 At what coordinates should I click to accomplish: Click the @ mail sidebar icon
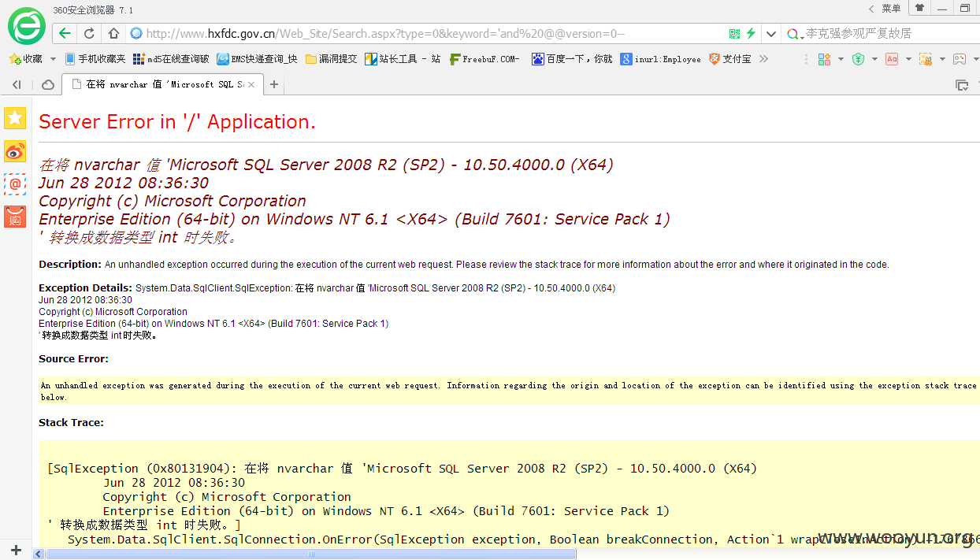15,184
